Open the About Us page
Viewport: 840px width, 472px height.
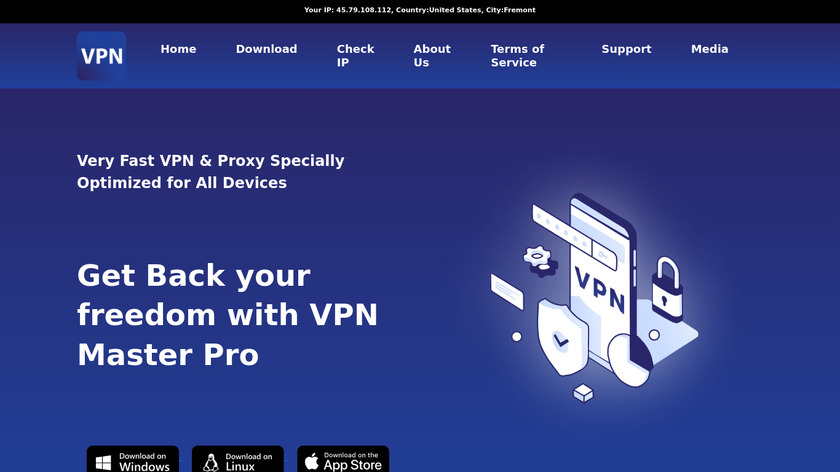tap(432, 56)
